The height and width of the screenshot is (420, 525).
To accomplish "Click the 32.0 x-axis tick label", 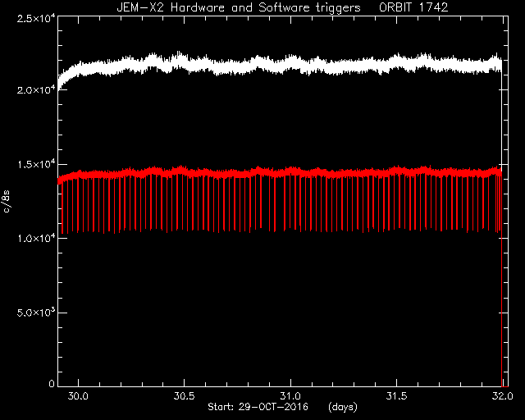I will pos(502,396).
